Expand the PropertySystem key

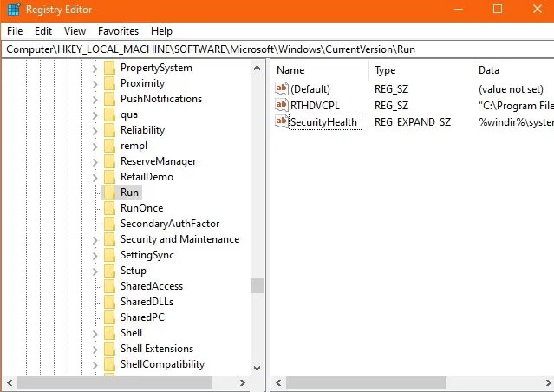pos(95,69)
